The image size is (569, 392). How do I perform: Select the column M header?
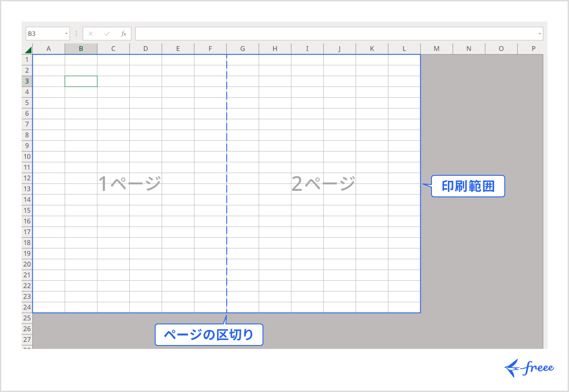(436, 48)
